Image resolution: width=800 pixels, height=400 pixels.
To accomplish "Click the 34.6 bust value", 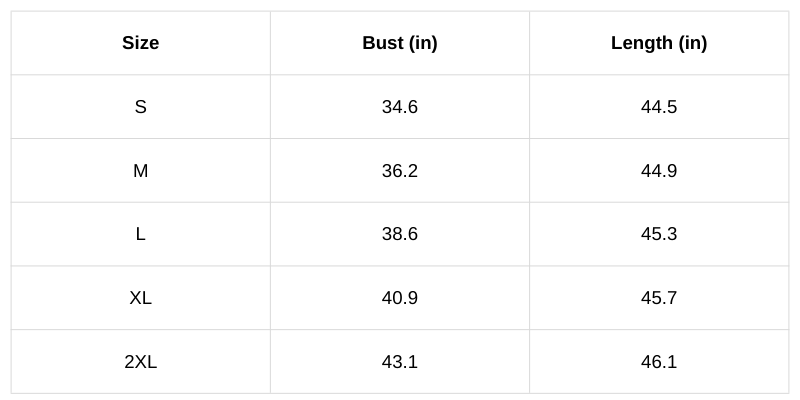I will coord(399,107).
